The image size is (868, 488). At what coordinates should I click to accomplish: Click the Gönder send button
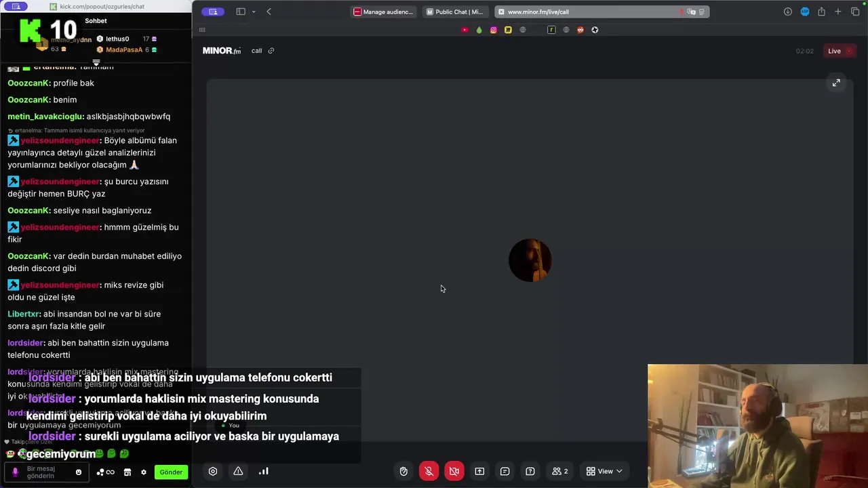pyautogui.click(x=171, y=472)
